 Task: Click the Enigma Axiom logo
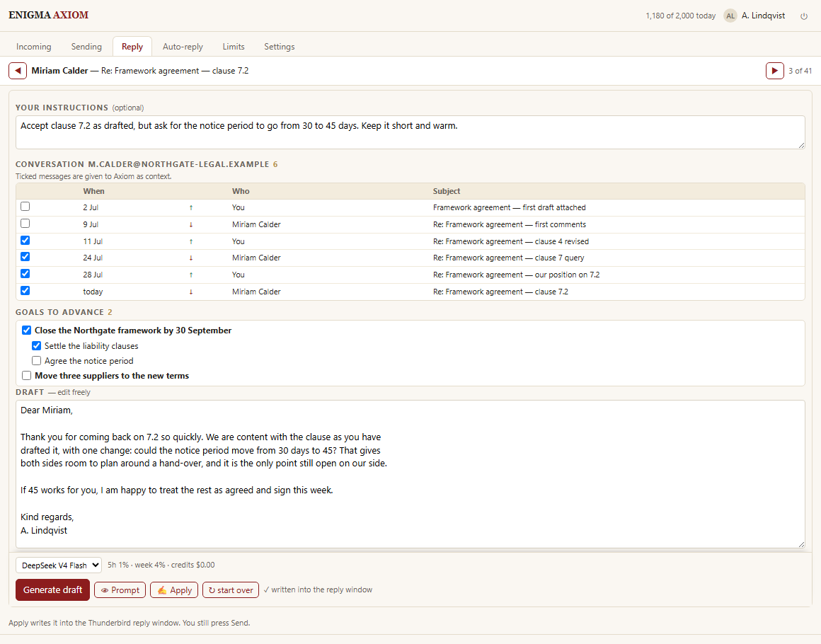click(x=48, y=15)
